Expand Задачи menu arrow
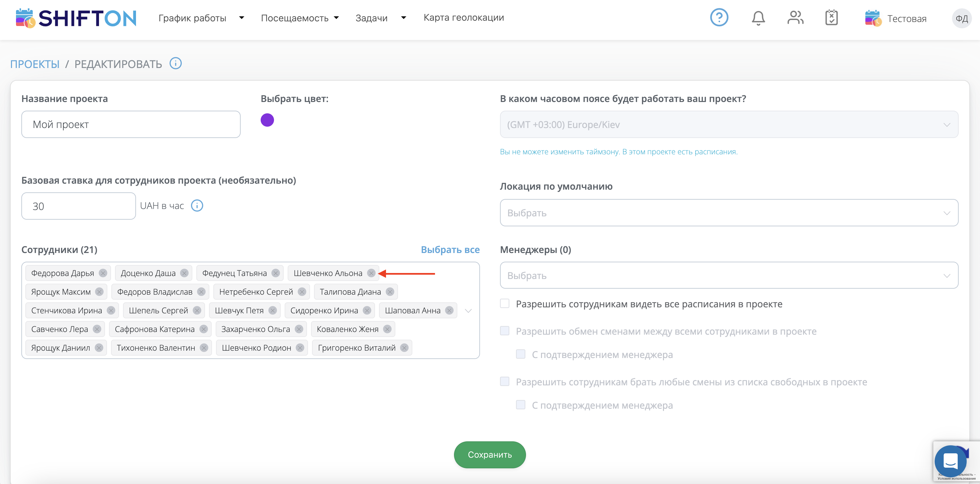 pyautogui.click(x=403, y=18)
